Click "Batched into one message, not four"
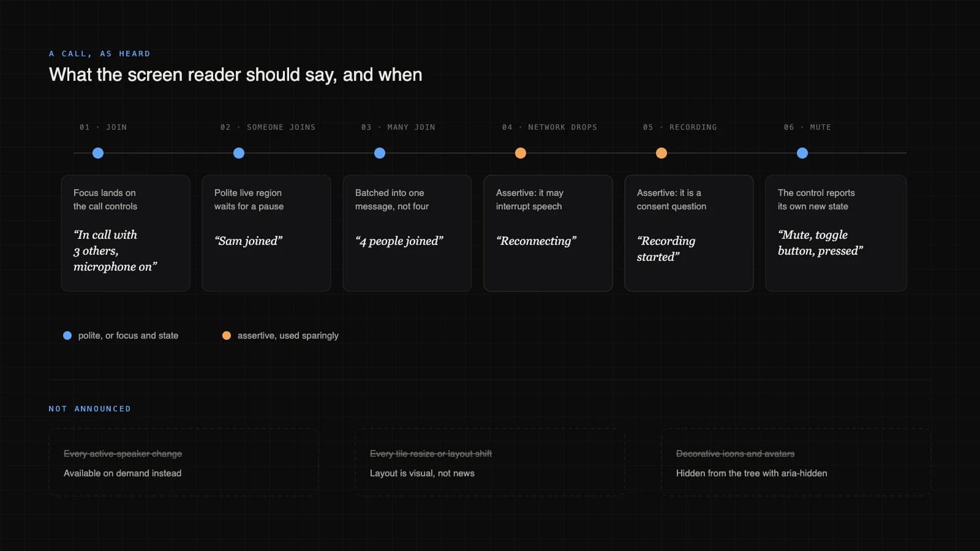980x551 pixels. [392, 200]
